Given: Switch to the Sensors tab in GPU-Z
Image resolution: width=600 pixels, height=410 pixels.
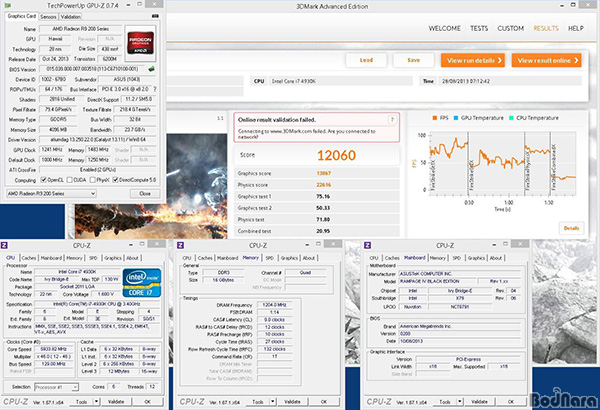Looking at the screenshot, I should tap(48, 17).
